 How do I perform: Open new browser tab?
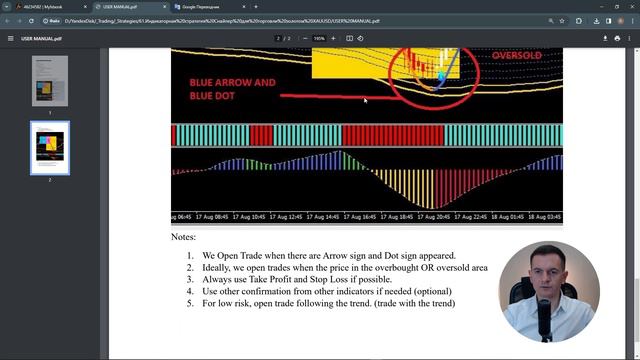[x=256, y=7]
